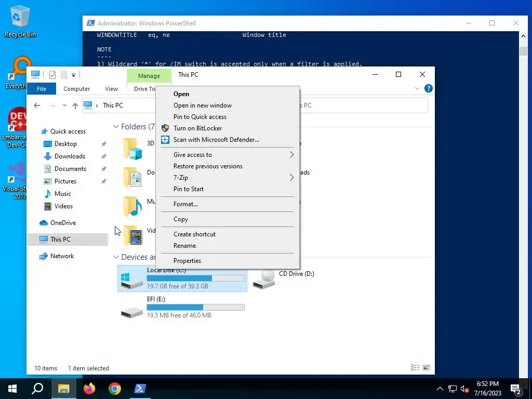Open taskbar Search magnifier
The image size is (532, 399).
pos(37,389)
